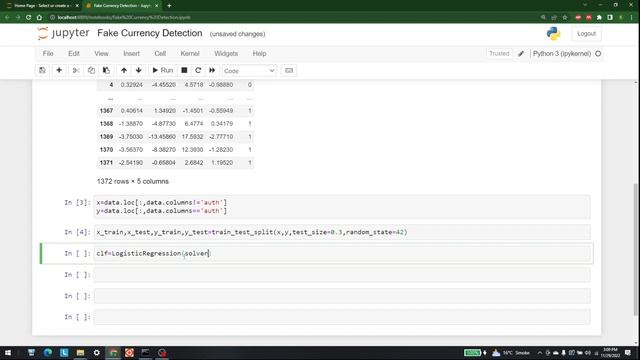Click row index 1371 in the table
Screen dimensions: 640x360
(x=106, y=162)
